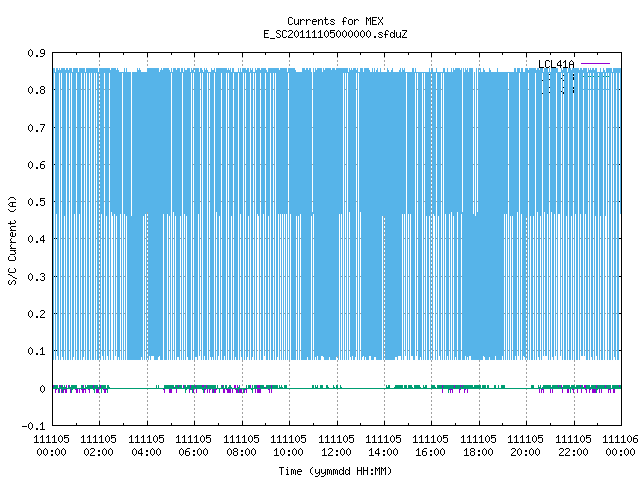This screenshot has height=480, width=640.
Task: Click the x-axis time label '18:00'
Action: tap(478, 452)
